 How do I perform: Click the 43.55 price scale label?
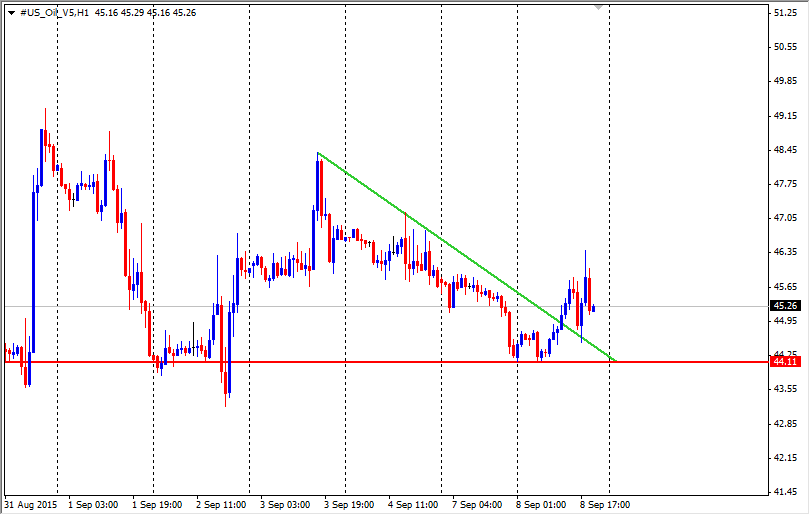785,389
